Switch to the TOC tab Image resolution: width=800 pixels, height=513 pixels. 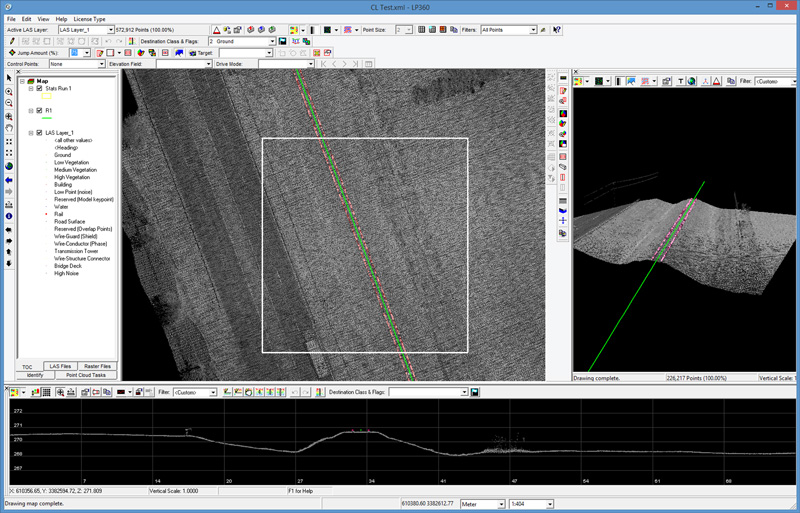tap(27, 367)
